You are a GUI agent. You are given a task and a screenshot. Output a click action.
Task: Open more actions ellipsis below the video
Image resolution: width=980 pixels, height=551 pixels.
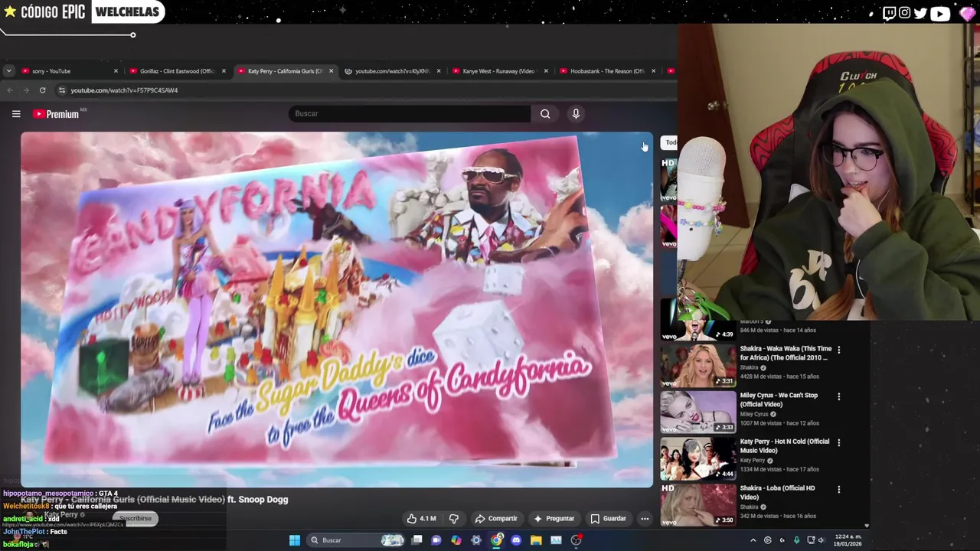coord(645,519)
